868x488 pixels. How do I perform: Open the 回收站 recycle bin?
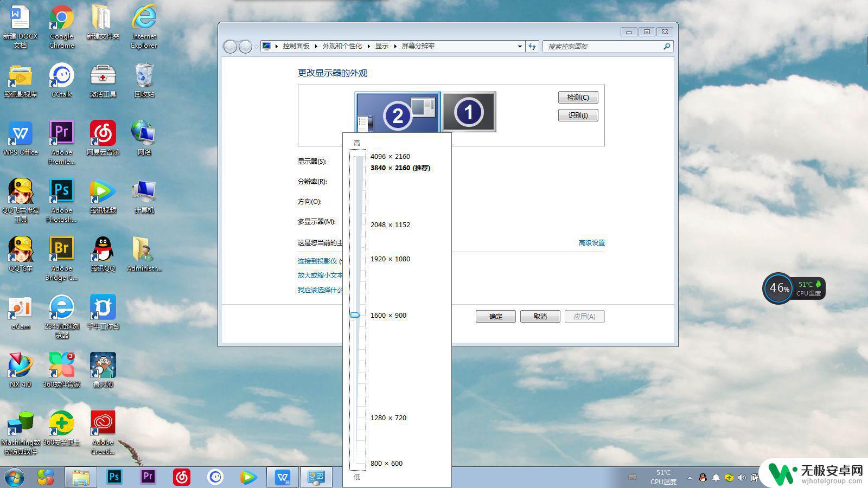click(144, 81)
